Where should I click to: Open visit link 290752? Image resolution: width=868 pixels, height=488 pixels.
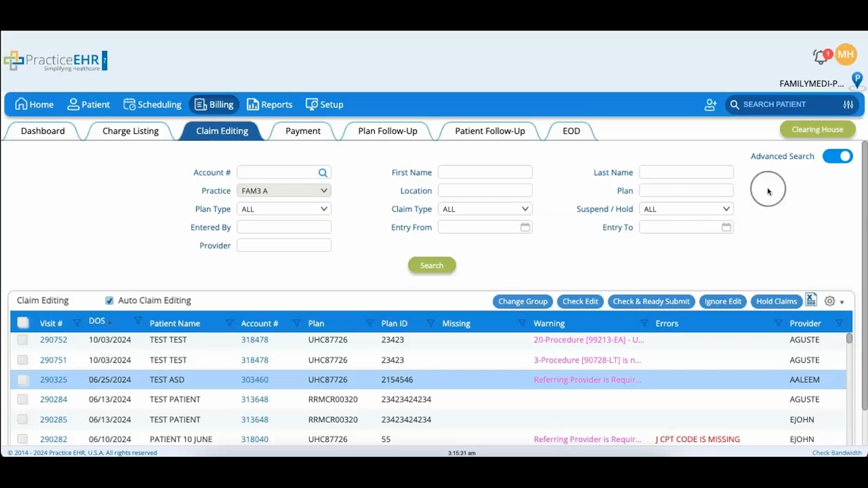click(x=54, y=340)
